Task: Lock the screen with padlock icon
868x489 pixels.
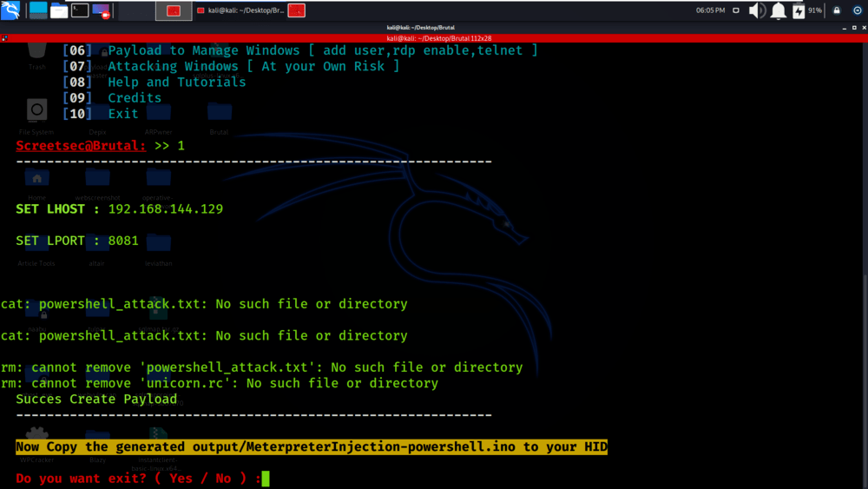Action: click(x=837, y=10)
